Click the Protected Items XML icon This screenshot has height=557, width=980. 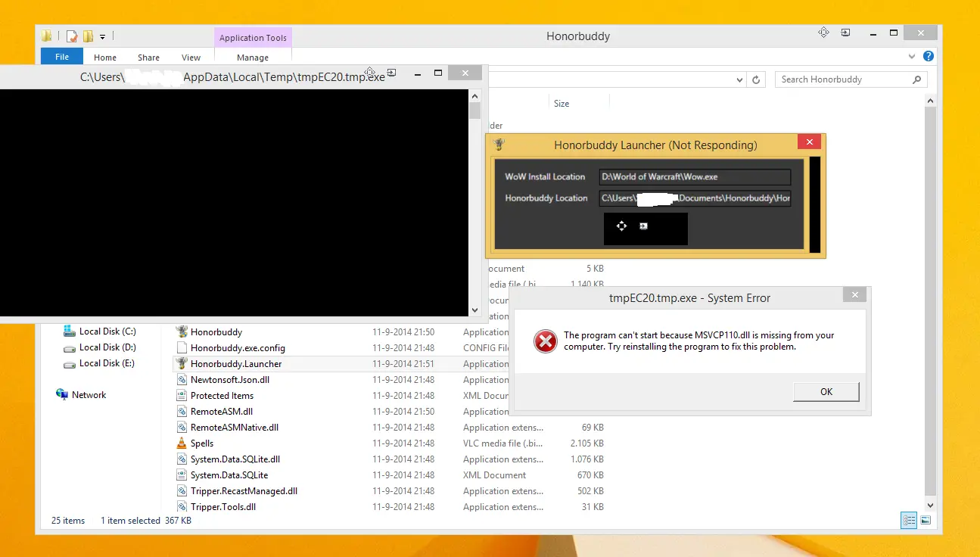[x=182, y=395]
